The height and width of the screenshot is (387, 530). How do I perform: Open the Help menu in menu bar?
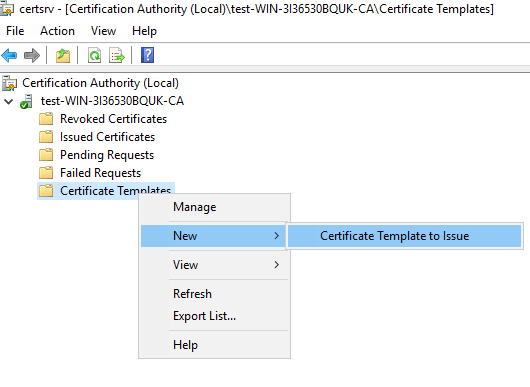click(x=144, y=31)
